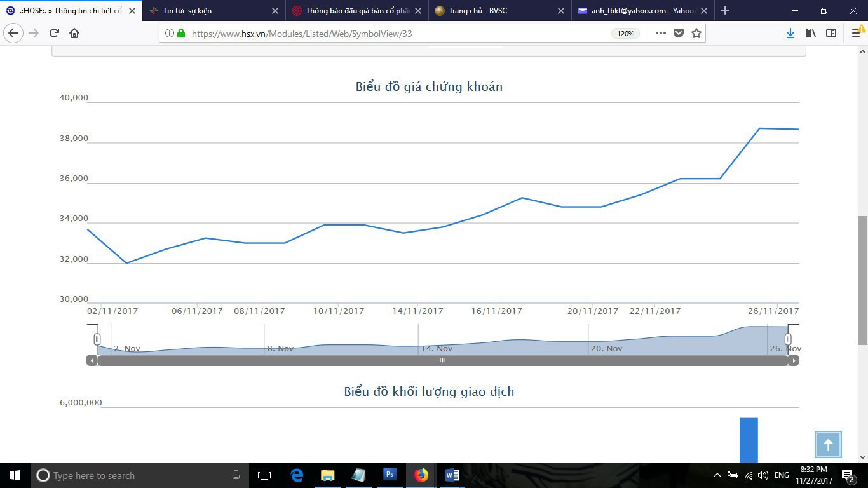Open the page actions three-dots menu

[661, 34]
